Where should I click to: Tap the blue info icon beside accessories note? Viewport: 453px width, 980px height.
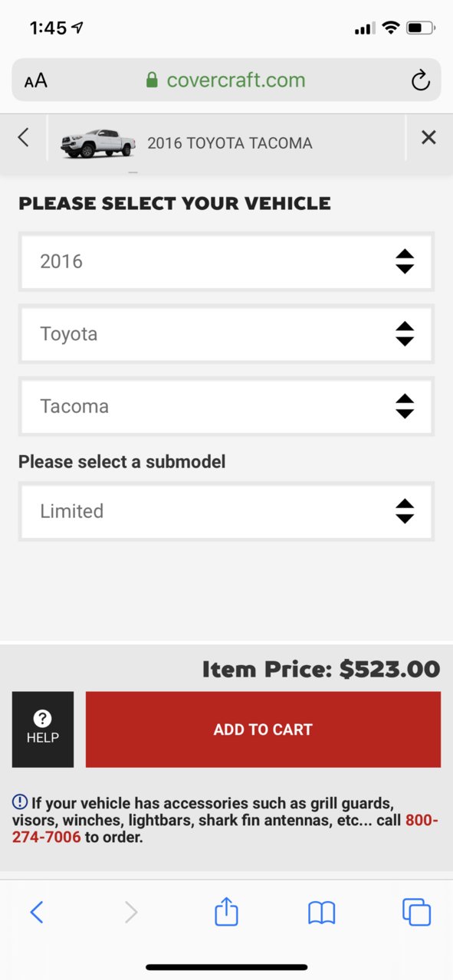pyautogui.click(x=20, y=802)
